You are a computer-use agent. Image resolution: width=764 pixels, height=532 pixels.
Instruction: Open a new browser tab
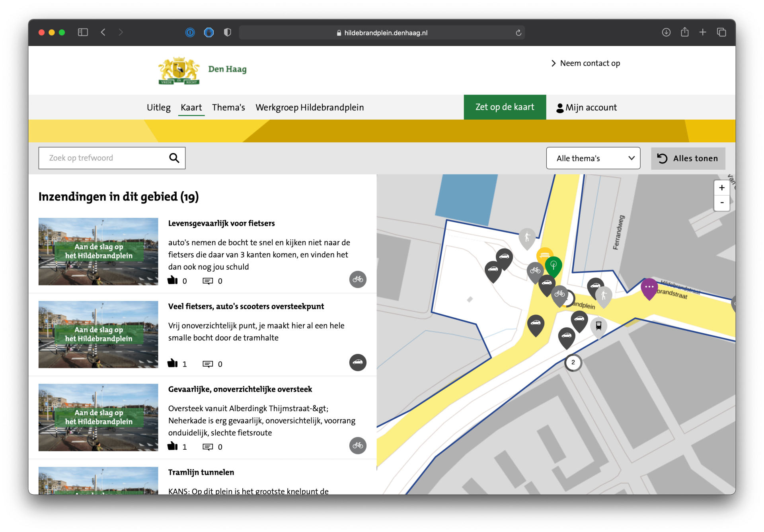coord(703,32)
